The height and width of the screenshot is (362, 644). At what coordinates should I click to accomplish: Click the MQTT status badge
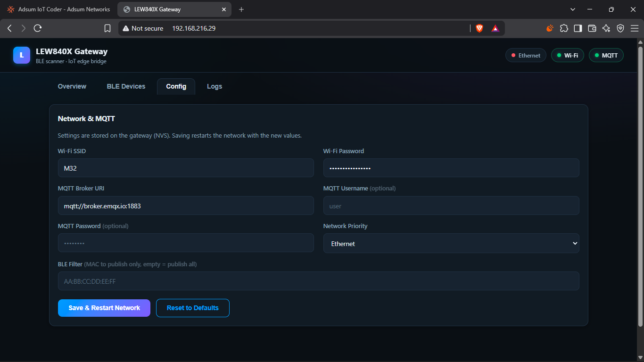point(606,55)
